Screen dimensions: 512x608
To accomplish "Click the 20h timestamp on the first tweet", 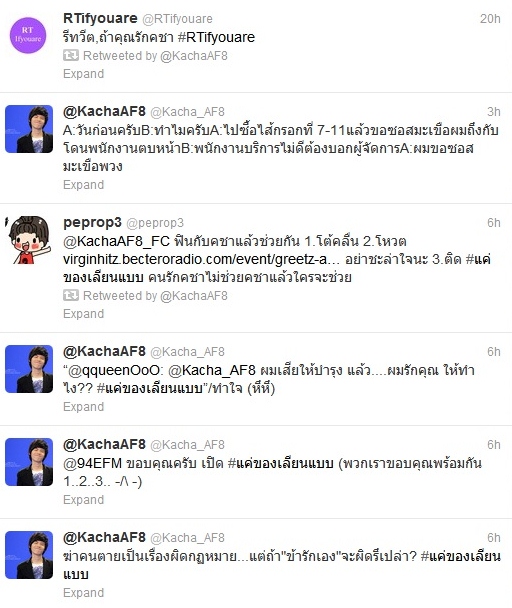I will [490, 19].
